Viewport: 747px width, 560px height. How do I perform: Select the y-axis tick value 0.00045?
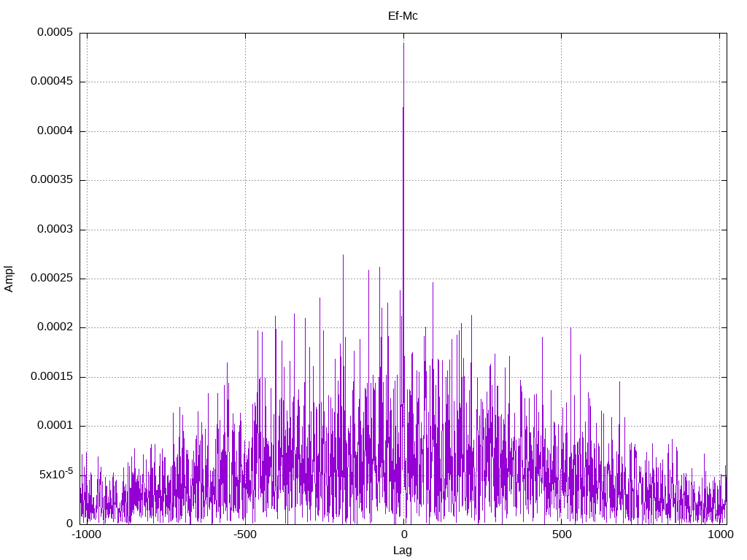(x=52, y=82)
